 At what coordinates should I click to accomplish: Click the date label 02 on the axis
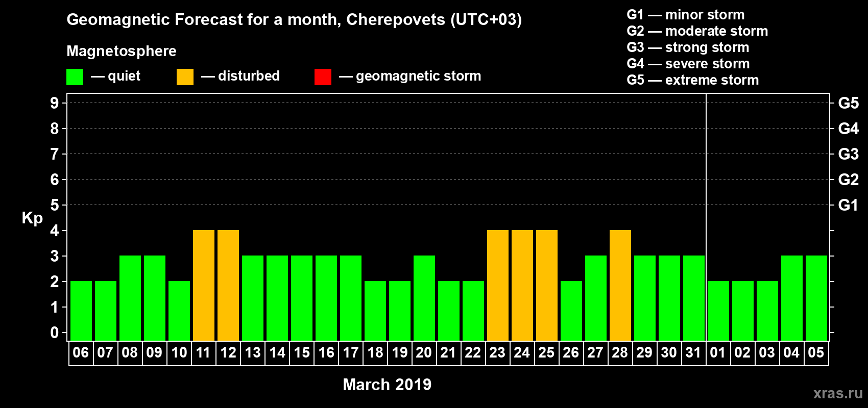click(742, 352)
